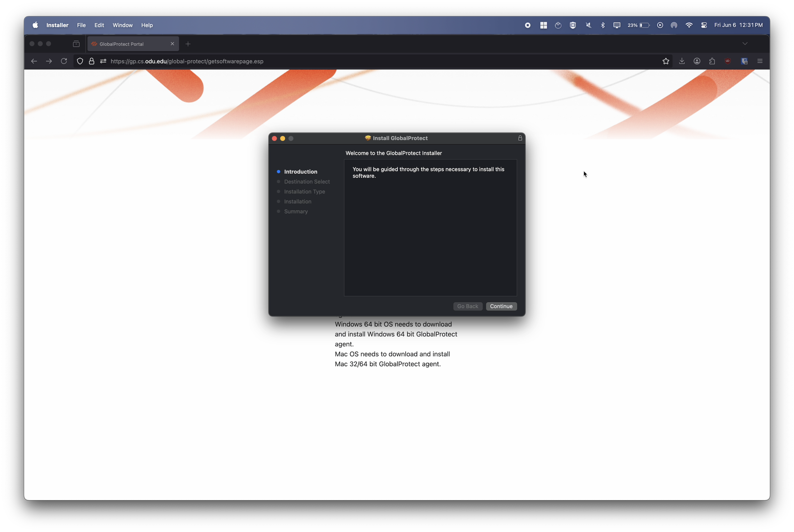
Task: Click Continue in the GlobalProtect installer
Action: click(x=501, y=306)
